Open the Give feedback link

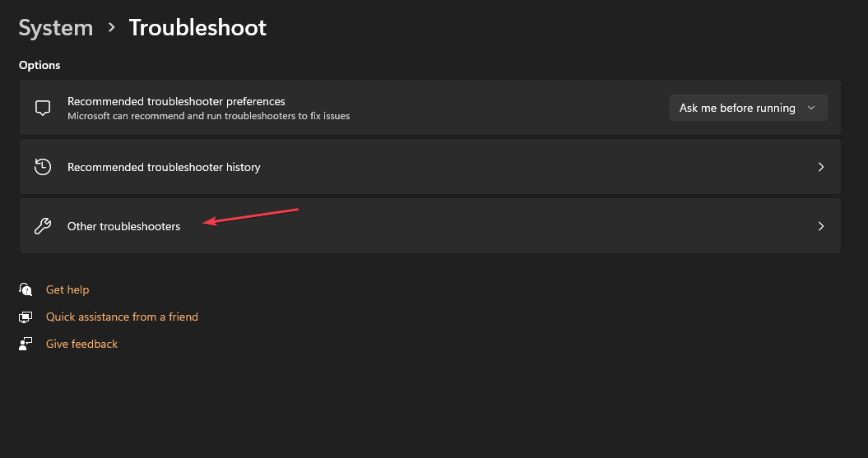pyautogui.click(x=82, y=344)
